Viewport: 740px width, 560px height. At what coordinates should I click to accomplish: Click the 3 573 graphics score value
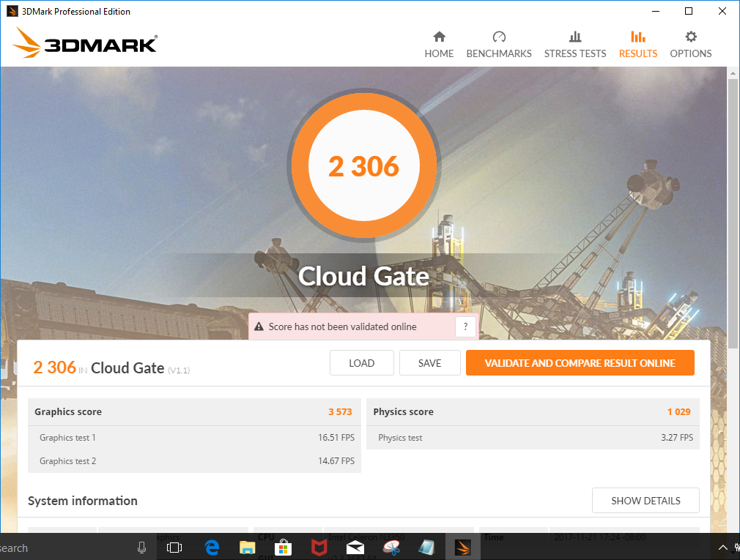[340, 412]
